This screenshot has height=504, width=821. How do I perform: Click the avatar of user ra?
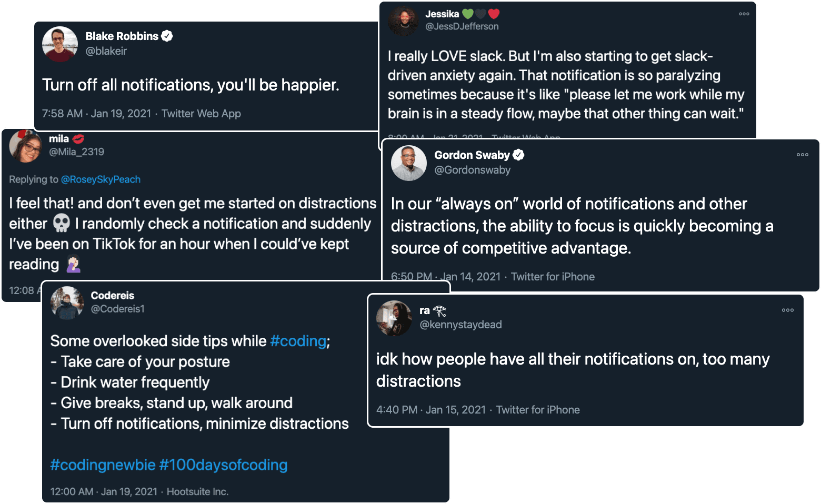[x=394, y=318]
